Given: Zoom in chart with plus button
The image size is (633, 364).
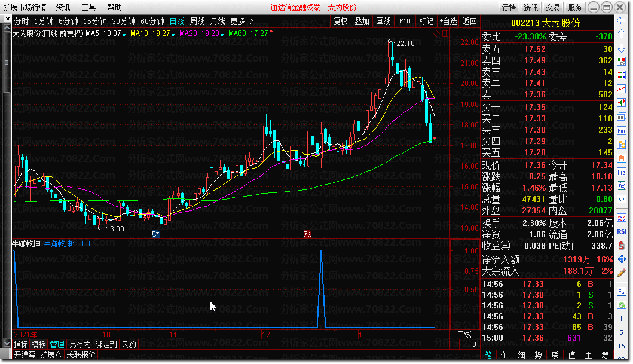Looking at the screenshot, I should 455,344.
